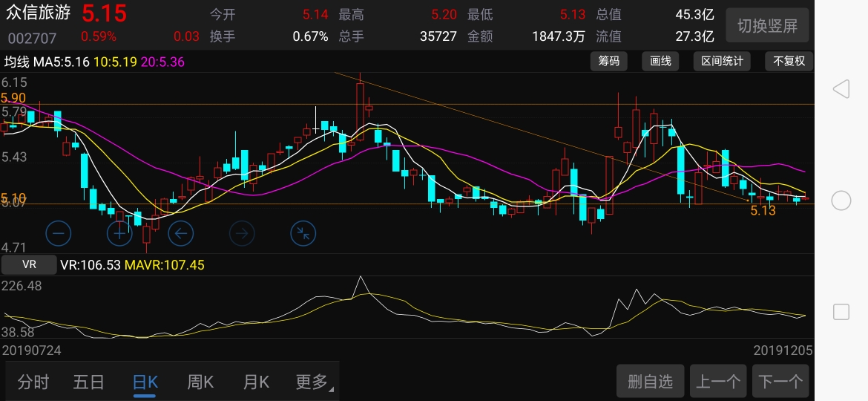Zoom in the chart with plus icon
The width and height of the screenshot is (868, 401).
click(119, 234)
